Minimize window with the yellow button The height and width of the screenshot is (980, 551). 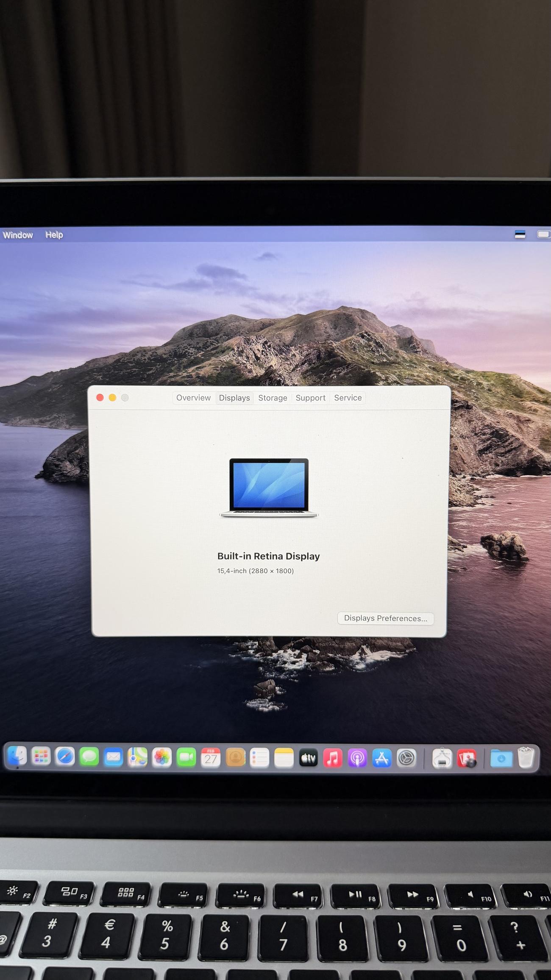(x=112, y=397)
